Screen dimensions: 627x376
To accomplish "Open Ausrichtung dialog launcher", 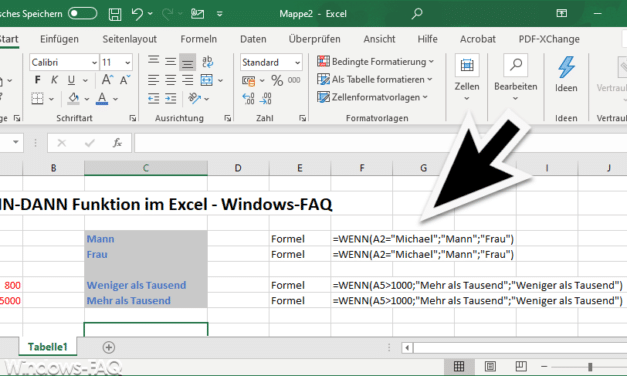I will 228,118.
